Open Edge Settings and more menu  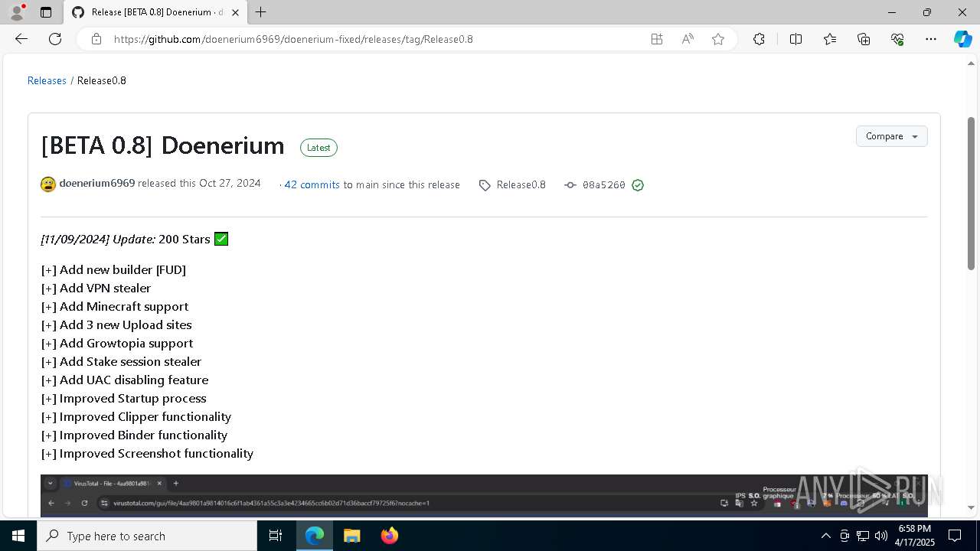[x=931, y=39]
